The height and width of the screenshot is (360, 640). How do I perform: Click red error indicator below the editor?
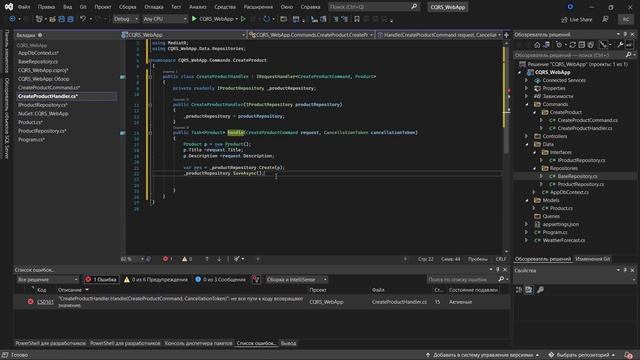pyautogui.click(x=167, y=259)
